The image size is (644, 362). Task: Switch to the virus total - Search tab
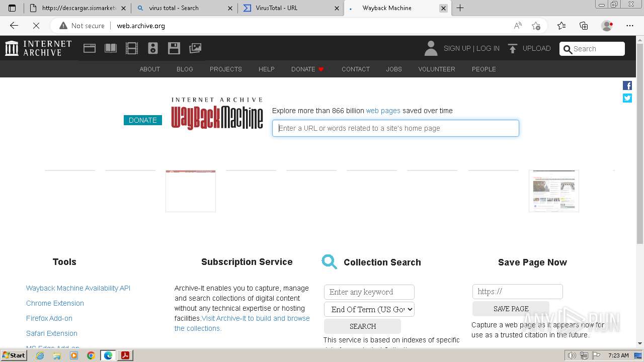pos(185,8)
